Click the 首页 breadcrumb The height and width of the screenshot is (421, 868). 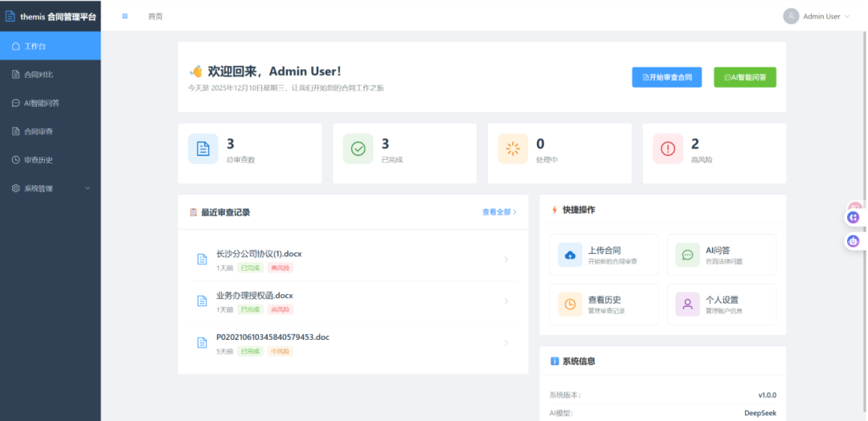coord(156,17)
